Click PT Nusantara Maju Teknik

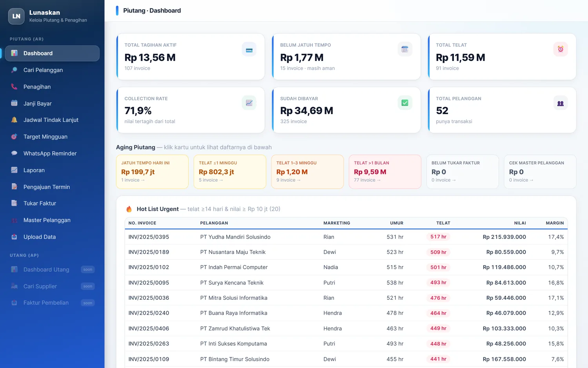233,252
